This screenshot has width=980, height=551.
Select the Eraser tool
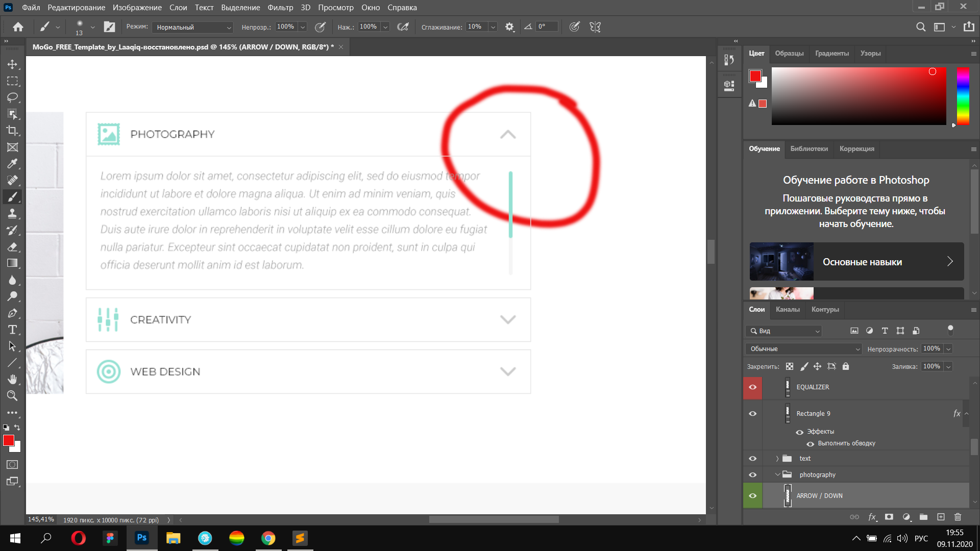(x=12, y=247)
